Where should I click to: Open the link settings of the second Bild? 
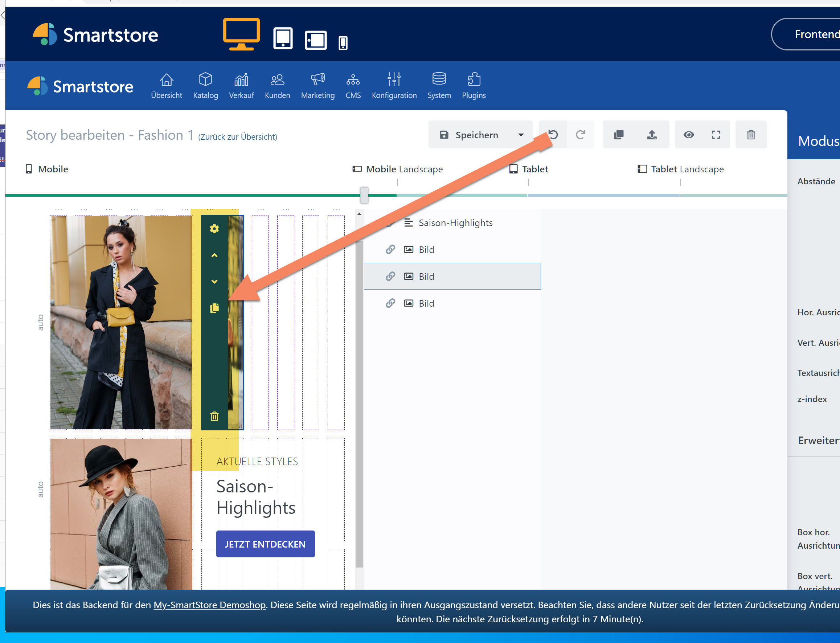point(390,276)
